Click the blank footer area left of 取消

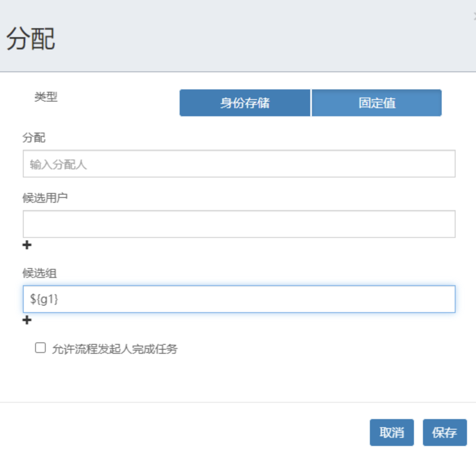184,432
